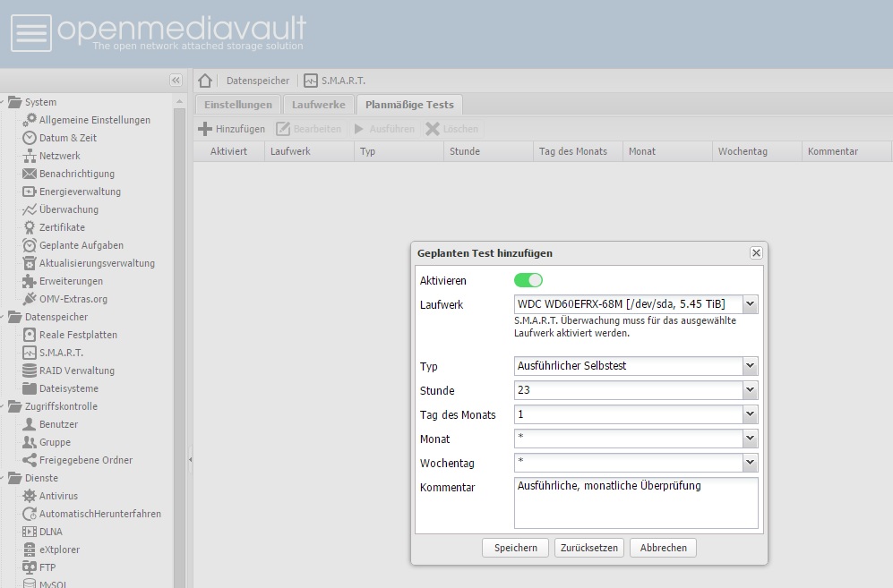This screenshot has height=588, width=893.
Task: Click the openmediavault menu logo icon
Action: [31, 33]
